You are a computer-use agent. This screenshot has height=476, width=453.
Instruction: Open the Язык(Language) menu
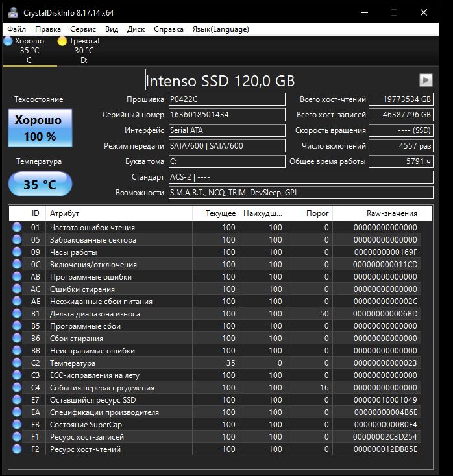click(x=221, y=29)
